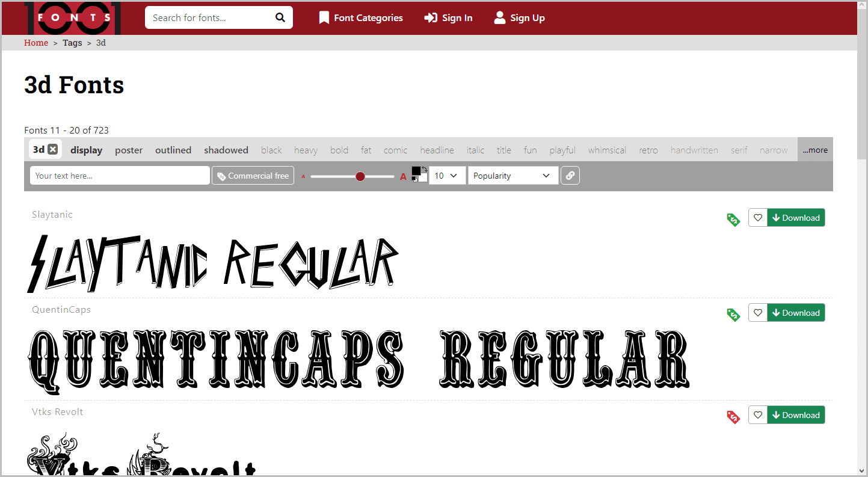This screenshot has height=477, width=868.
Task: Click the 1001 Fonts logo
Action: pyautogui.click(x=73, y=18)
